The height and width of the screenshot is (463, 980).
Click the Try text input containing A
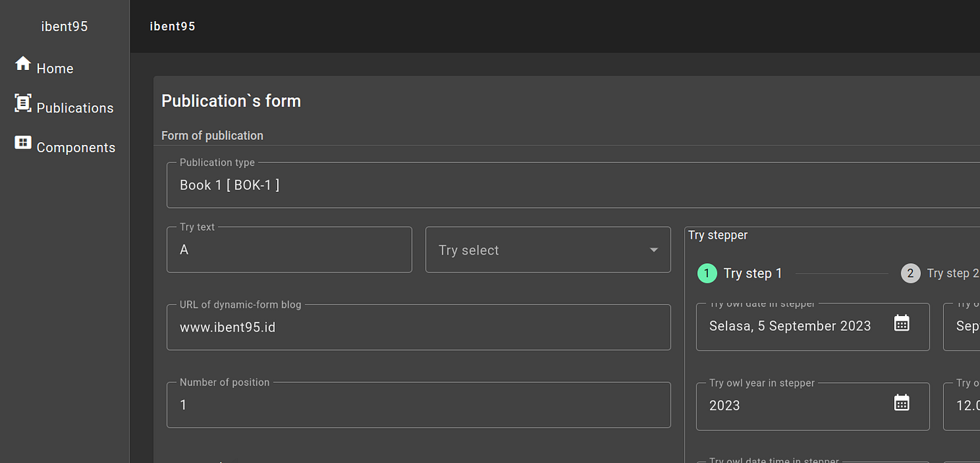click(x=289, y=250)
